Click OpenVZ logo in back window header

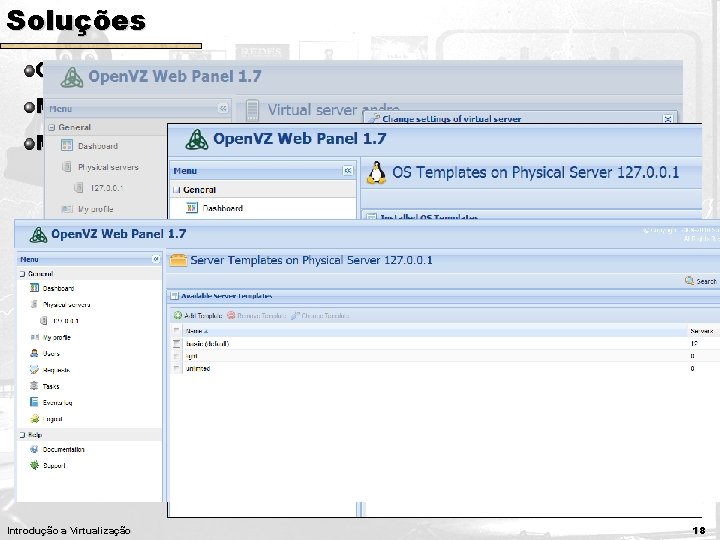(x=72, y=77)
